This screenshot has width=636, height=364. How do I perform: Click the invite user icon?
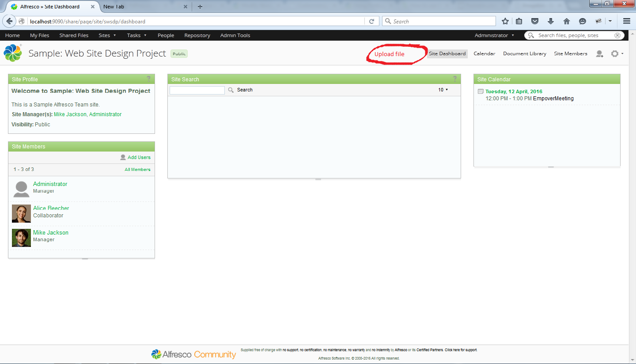click(x=599, y=53)
